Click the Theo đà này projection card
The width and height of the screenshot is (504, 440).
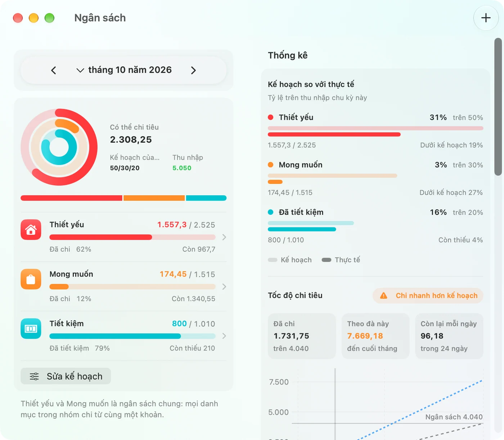coord(375,336)
